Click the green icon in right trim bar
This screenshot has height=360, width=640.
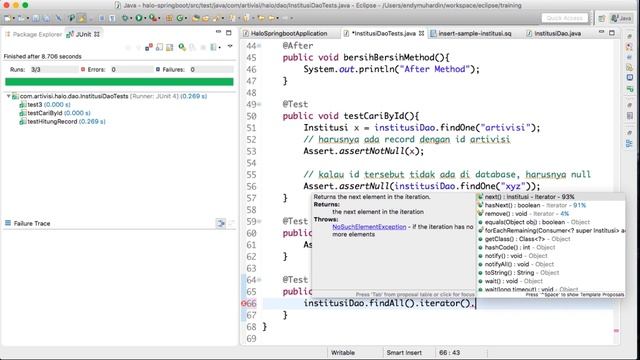[629, 88]
